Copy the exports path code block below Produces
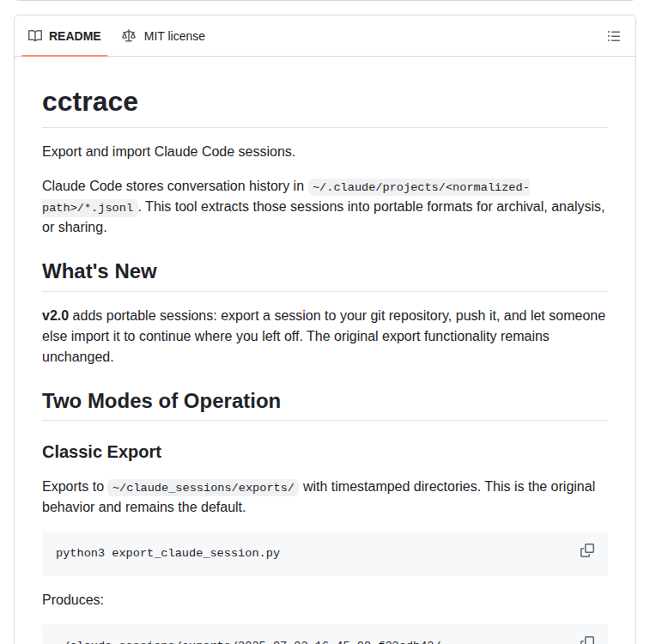Viewport: 650px width, 644px height. [x=587, y=640]
